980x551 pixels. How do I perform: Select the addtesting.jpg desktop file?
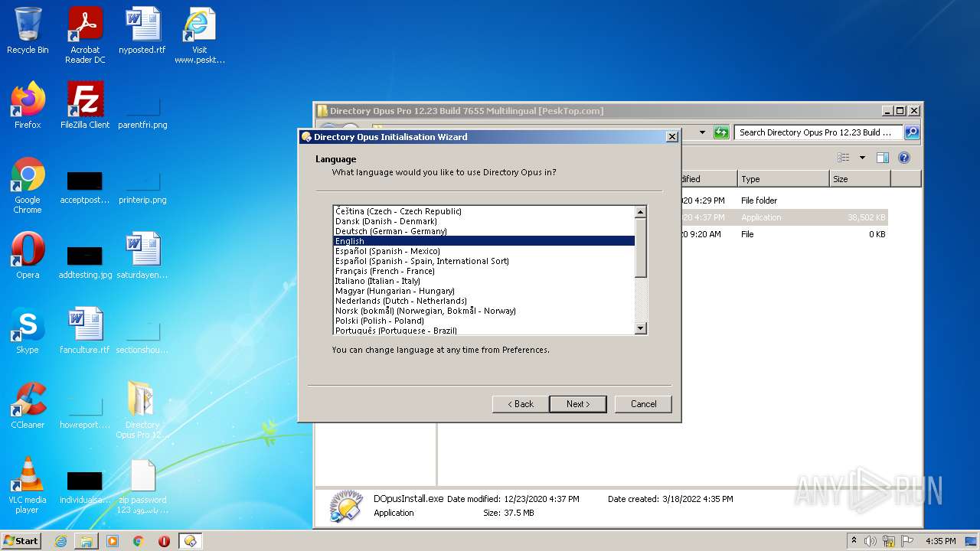[x=85, y=260]
